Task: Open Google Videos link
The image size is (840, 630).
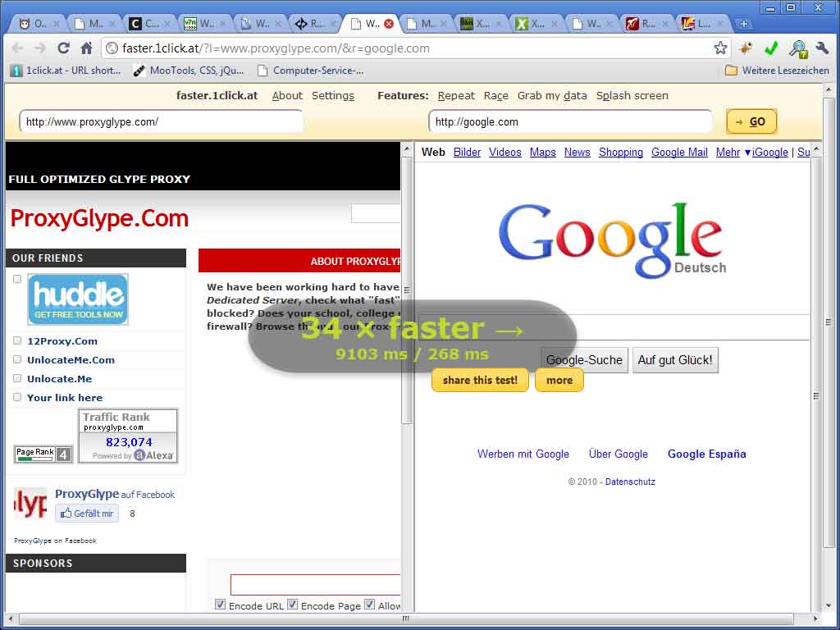Action: (x=505, y=152)
